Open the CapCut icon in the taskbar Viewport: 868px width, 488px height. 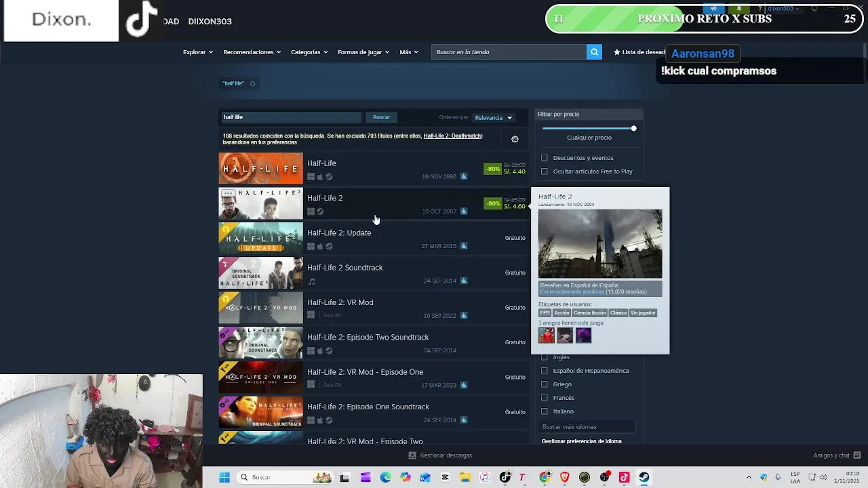(x=445, y=477)
